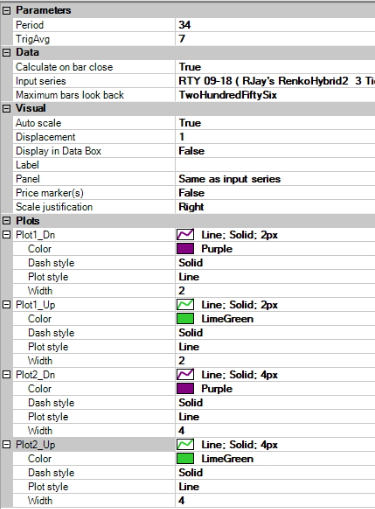Click the Plot1_Up green line preview icon
The width and height of the screenshot is (375, 509).
[185, 305]
